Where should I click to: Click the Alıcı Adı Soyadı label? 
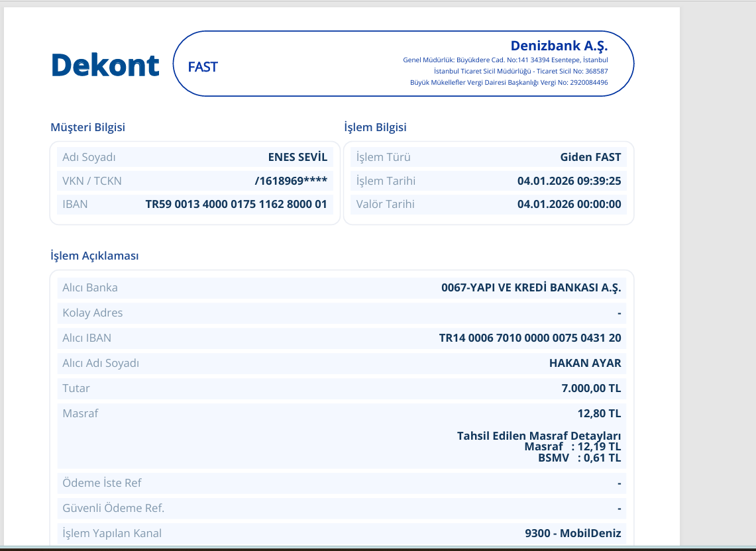(101, 363)
